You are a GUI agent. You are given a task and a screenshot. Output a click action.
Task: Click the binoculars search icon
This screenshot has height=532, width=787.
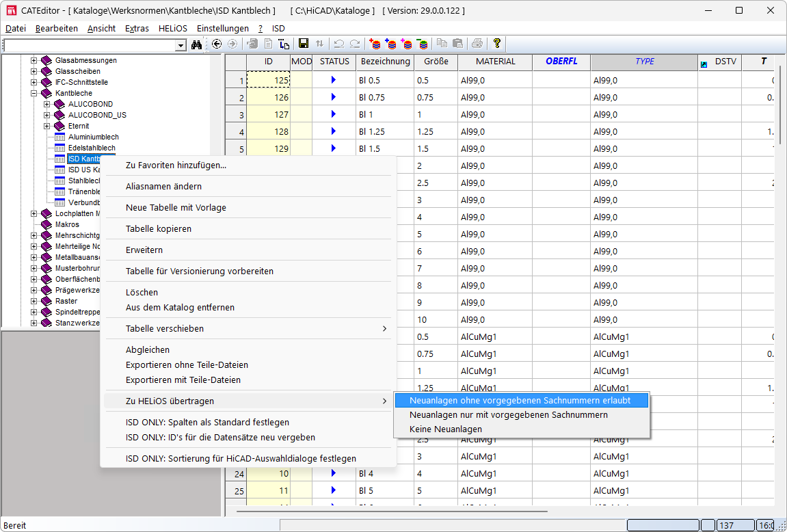(x=197, y=44)
